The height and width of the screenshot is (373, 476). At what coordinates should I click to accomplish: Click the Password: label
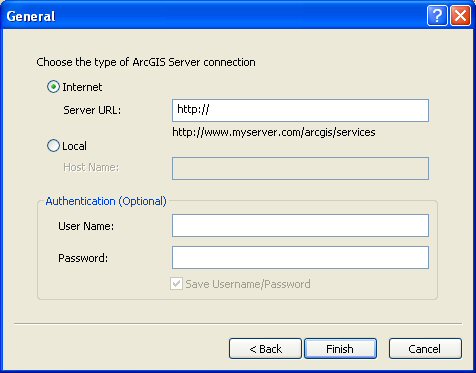(x=83, y=258)
